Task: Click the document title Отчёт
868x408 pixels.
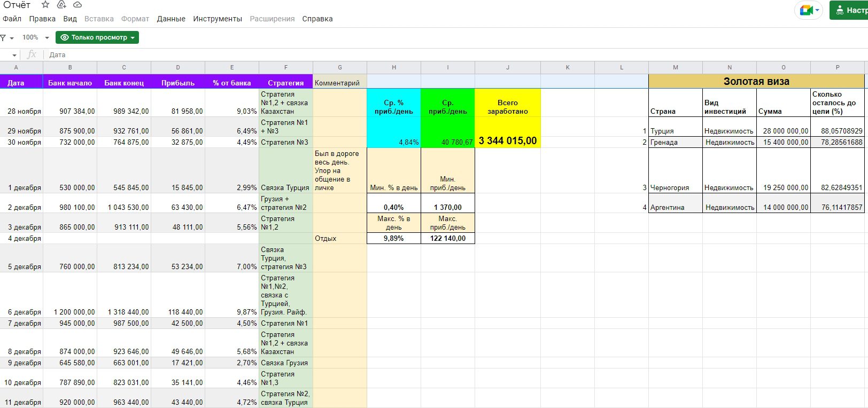Action: pyautogui.click(x=17, y=5)
